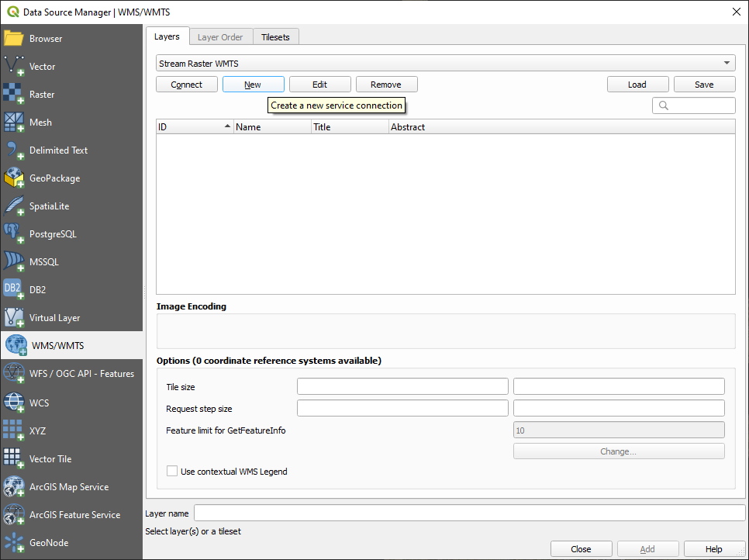
Task: Click the Edit connection button
Action: [320, 85]
